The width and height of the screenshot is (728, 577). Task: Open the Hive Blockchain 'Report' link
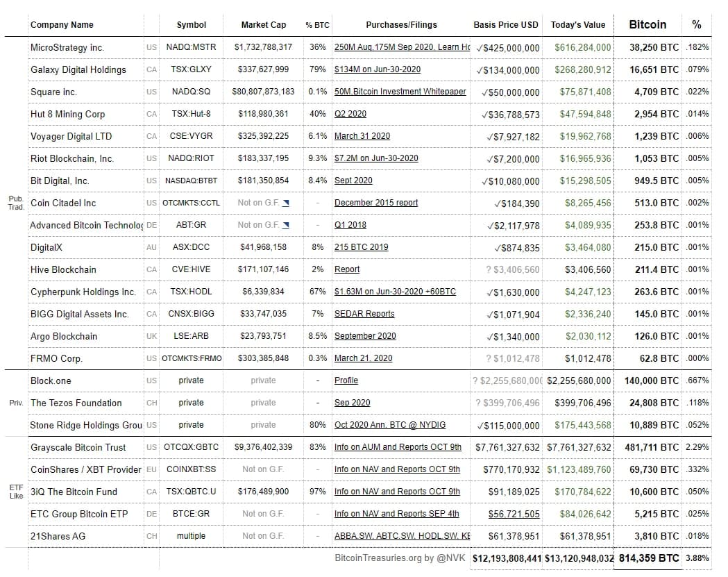click(347, 269)
